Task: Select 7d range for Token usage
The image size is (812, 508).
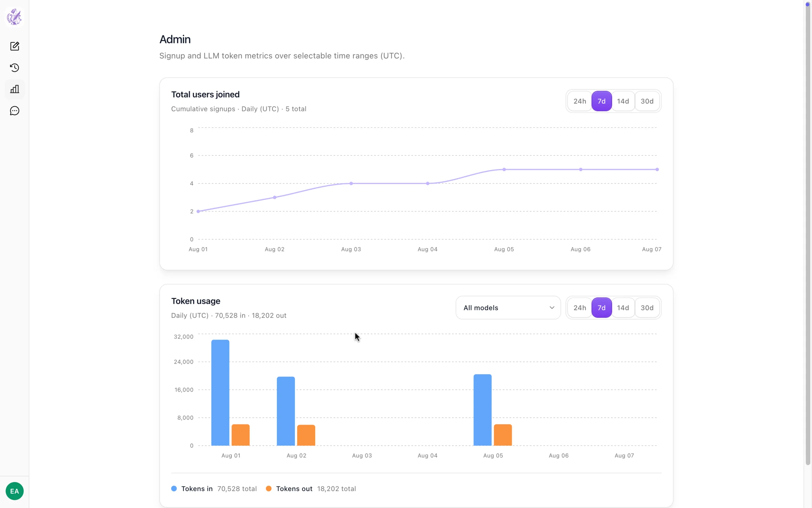Action: 602,308
